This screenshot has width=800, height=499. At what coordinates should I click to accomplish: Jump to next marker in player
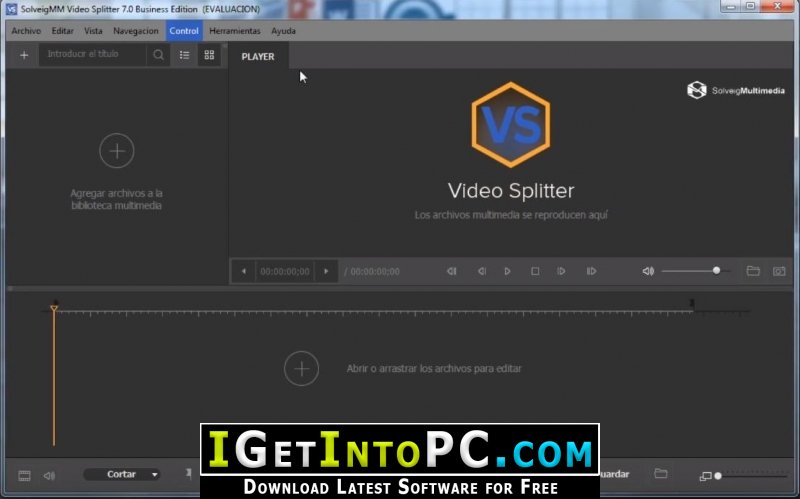pos(591,271)
